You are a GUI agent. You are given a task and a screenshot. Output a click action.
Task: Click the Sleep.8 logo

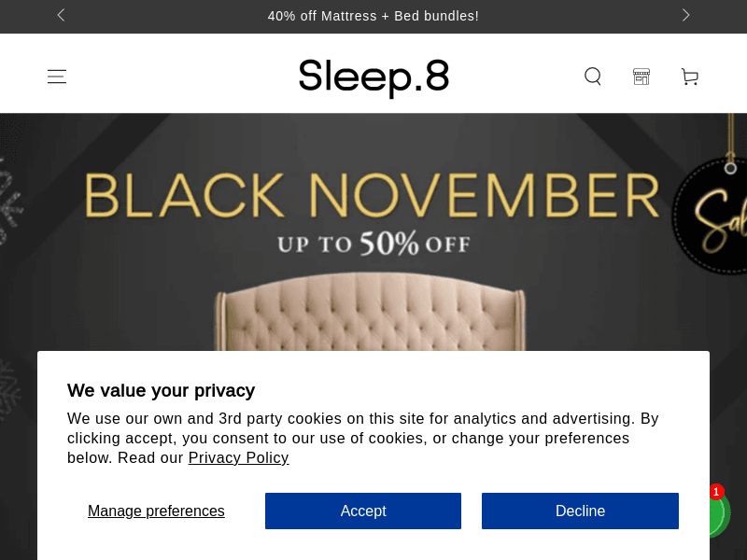(373, 77)
